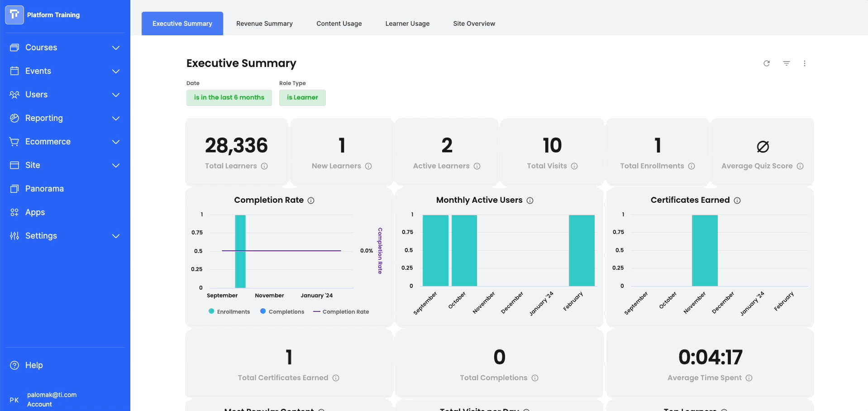This screenshot has height=411, width=868.
Task: Click the 'is Learner' role filter chip
Action: pyautogui.click(x=302, y=97)
